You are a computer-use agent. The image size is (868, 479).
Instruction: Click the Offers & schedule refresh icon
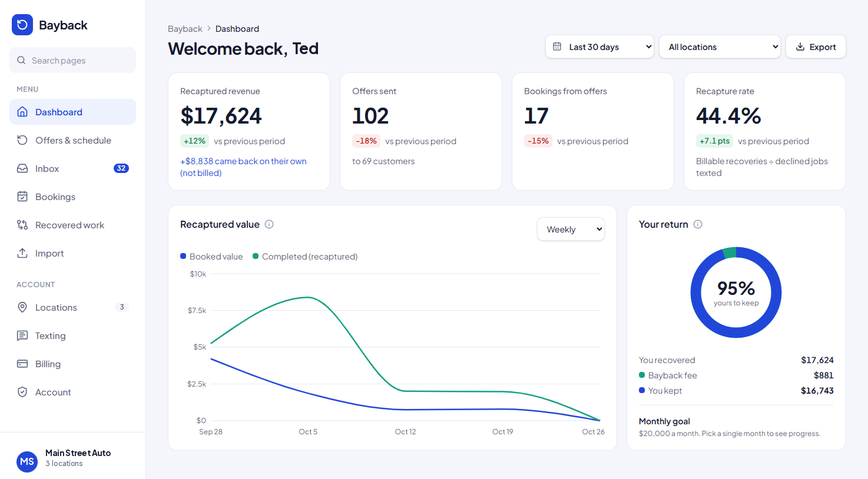[x=22, y=140]
